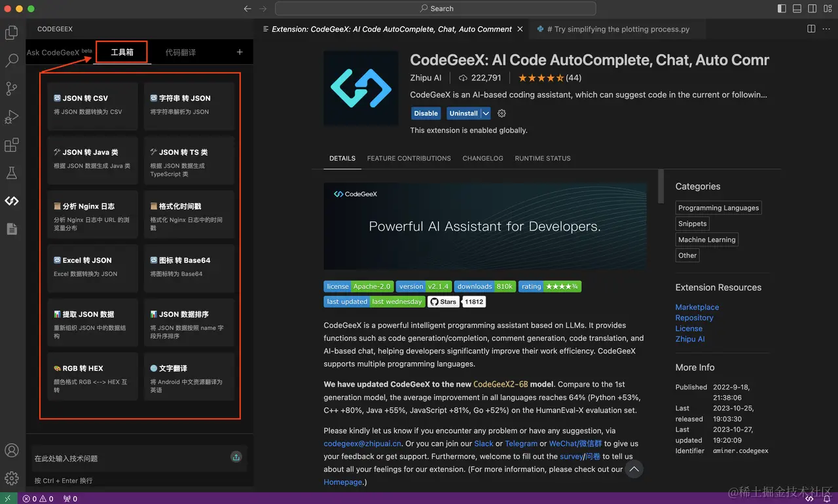This screenshot has width=838, height=504.
Task: Click the title bar Search box
Action: point(435,9)
